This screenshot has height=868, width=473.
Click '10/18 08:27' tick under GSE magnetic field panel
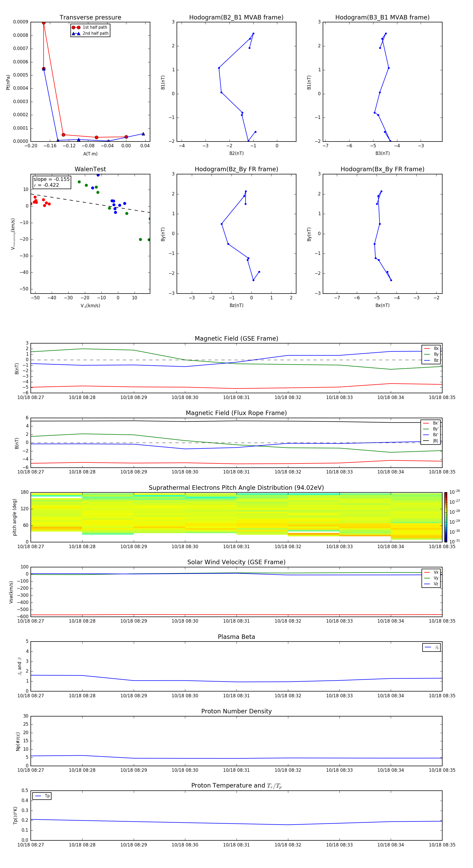pyautogui.click(x=31, y=397)
